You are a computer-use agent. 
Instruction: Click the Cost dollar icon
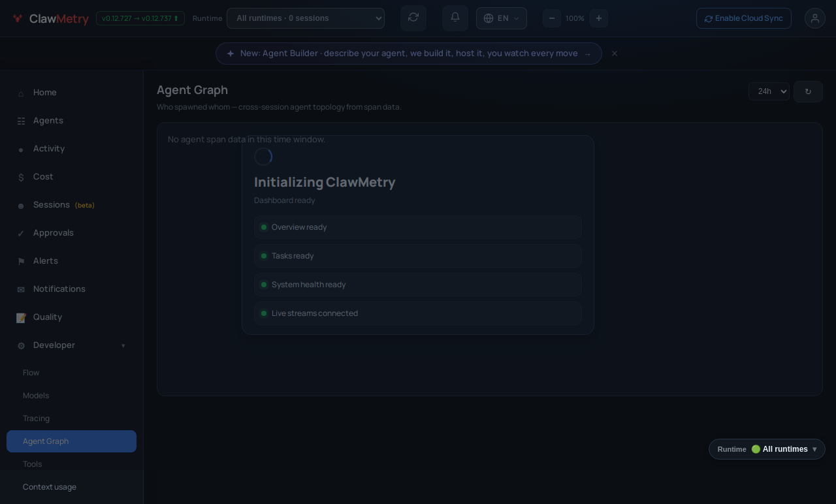coord(21,178)
